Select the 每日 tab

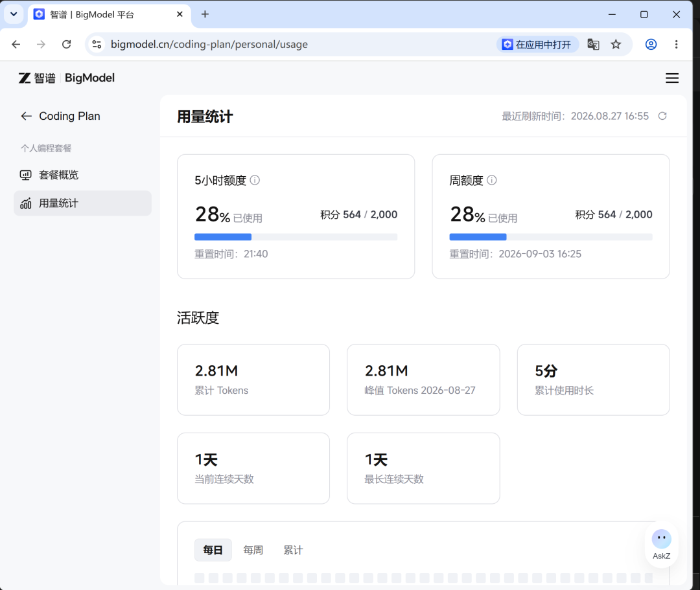pos(213,550)
